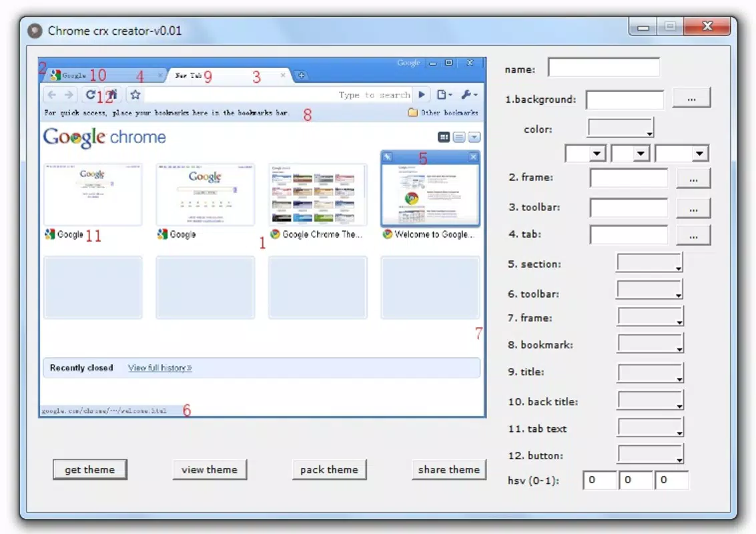
Task: Click the Chrome crx creator title bar icon
Action: (35, 31)
